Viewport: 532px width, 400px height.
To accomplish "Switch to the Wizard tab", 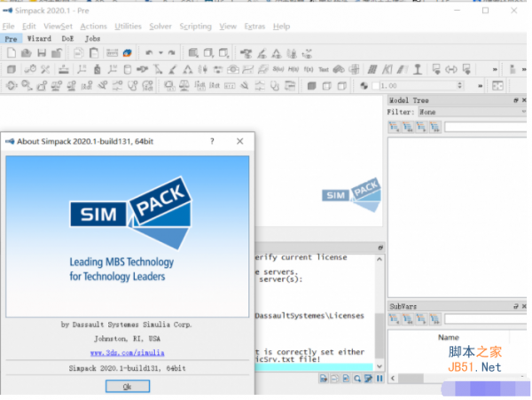I will [x=39, y=39].
